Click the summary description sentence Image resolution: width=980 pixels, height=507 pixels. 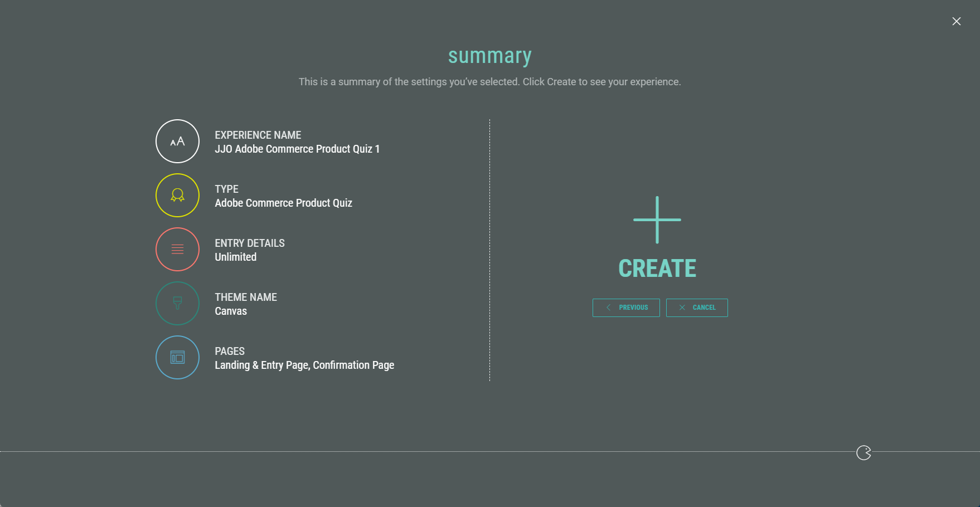point(489,82)
